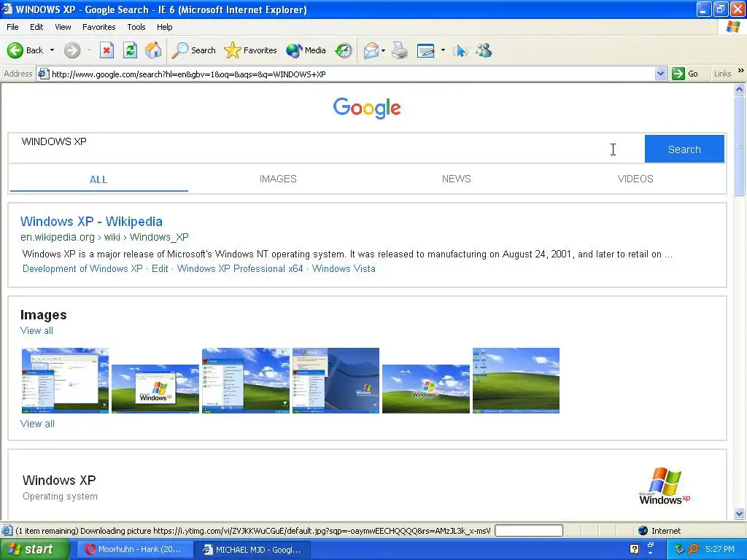Click the magnifier icon in system tray
The height and width of the screenshot is (560, 747).
tap(693, 549)
